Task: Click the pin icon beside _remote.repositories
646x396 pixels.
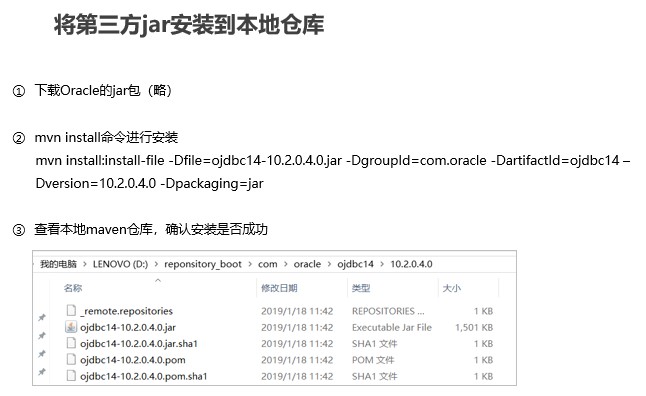Action: [42, 317]
